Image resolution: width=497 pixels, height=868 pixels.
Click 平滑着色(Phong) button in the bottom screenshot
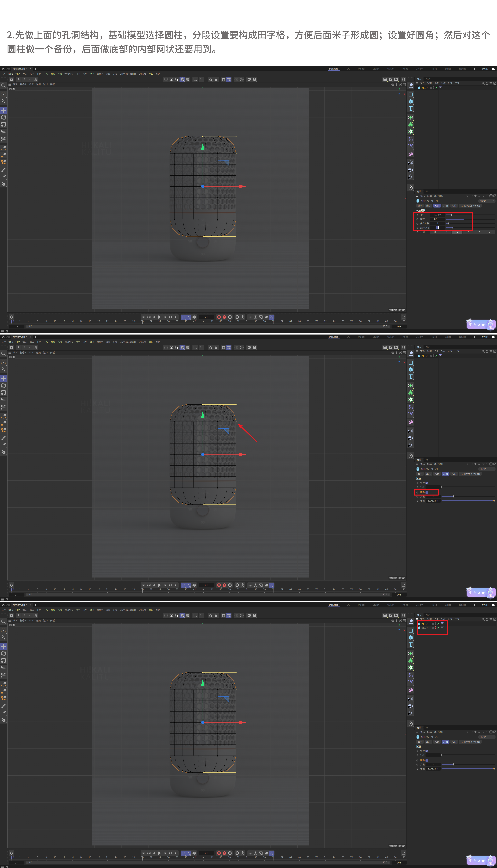(x=470, y=742)
